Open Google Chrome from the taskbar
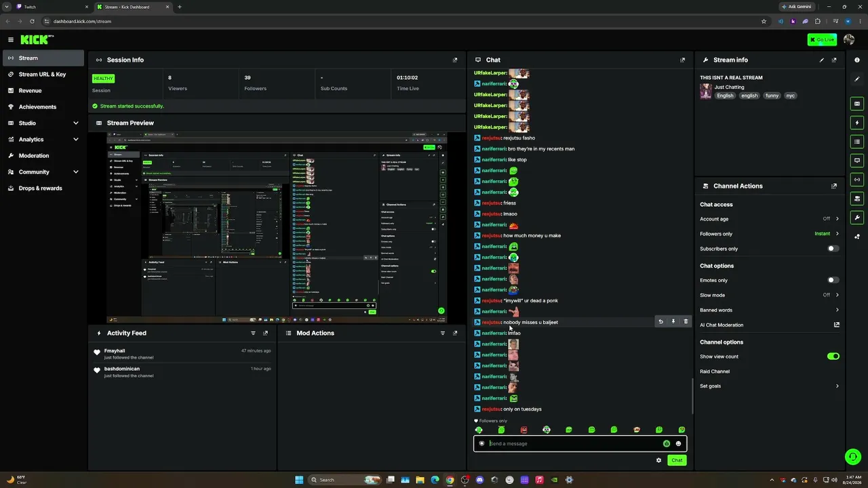Image resolution: width=868 pixels, height=488 pixels. tap(450, 480)
